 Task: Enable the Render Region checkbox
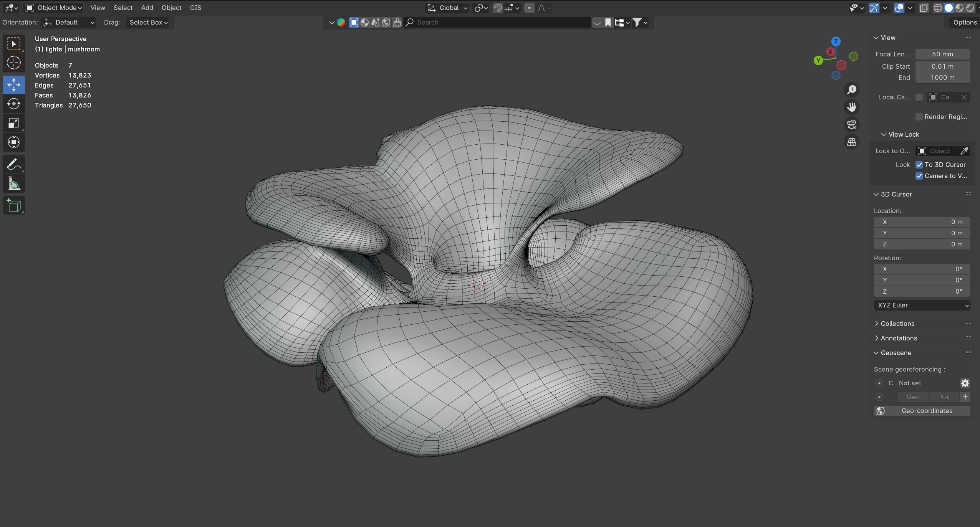coord(919,117)
